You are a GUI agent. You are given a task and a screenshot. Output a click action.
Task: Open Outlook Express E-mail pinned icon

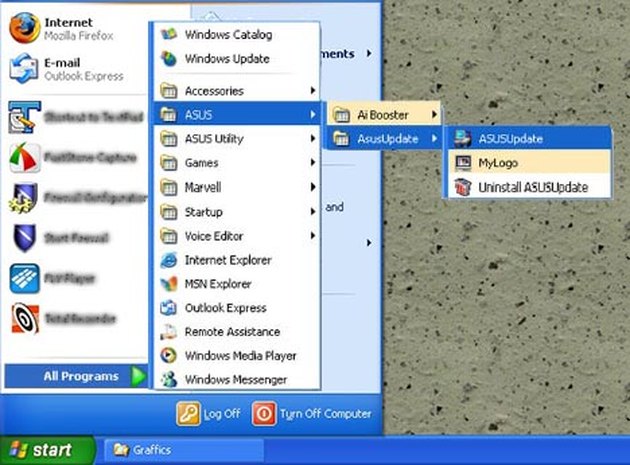click(x=24, y=69)
